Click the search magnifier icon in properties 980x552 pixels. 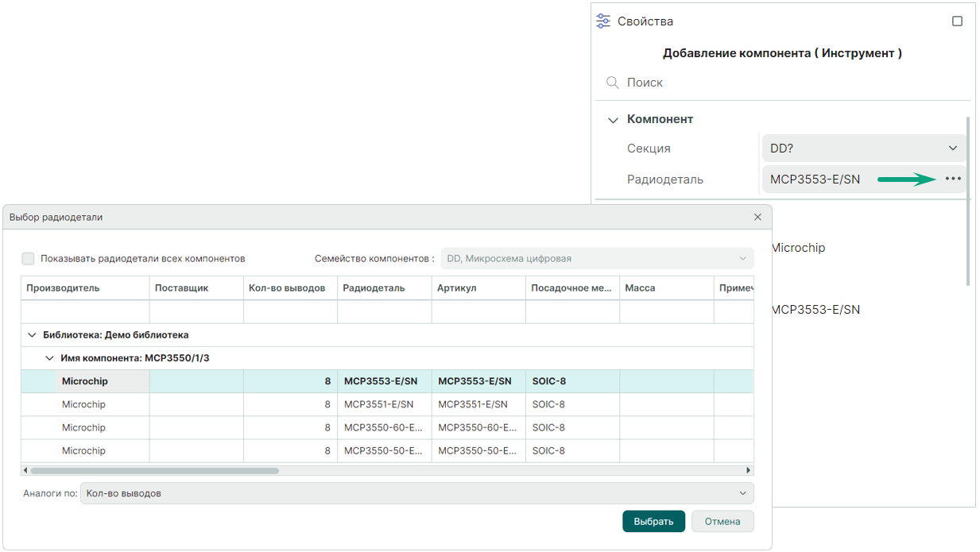612,83
